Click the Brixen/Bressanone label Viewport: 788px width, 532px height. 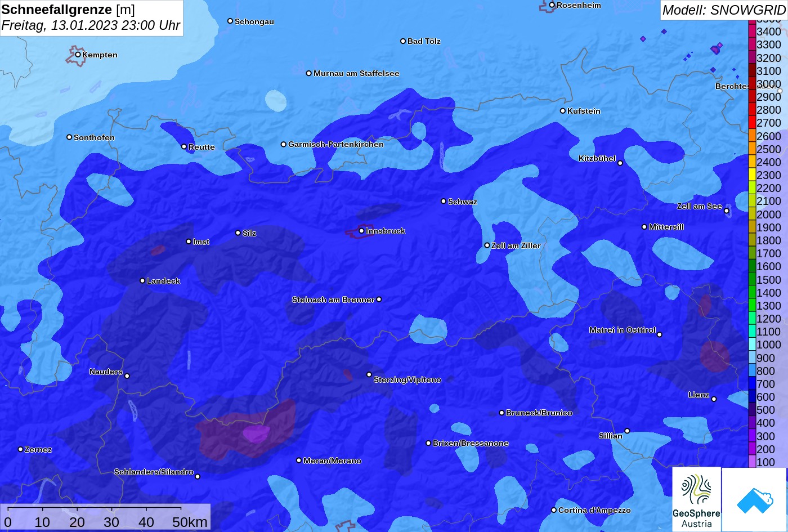(471, 443)
